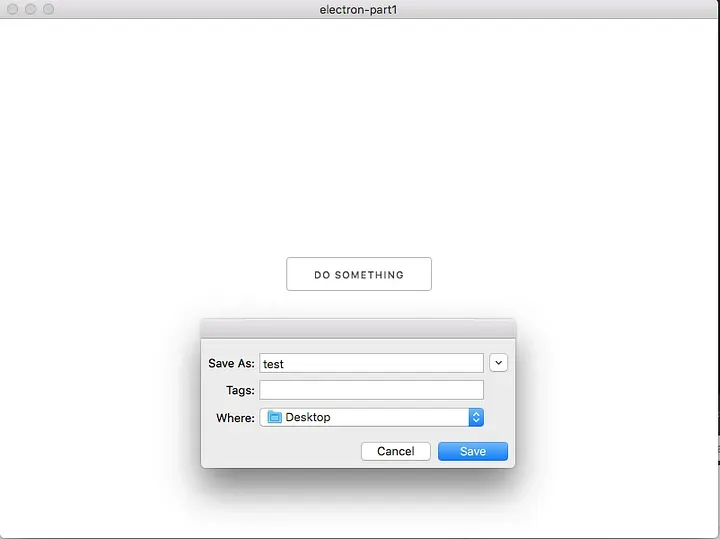Click the blue arrows on Where popup

tap(476, 417)
